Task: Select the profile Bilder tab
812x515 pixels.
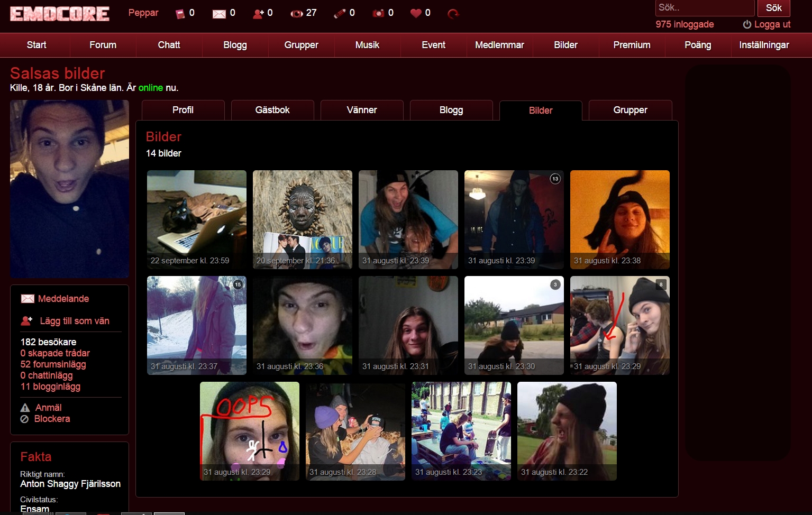Action: 541,111
